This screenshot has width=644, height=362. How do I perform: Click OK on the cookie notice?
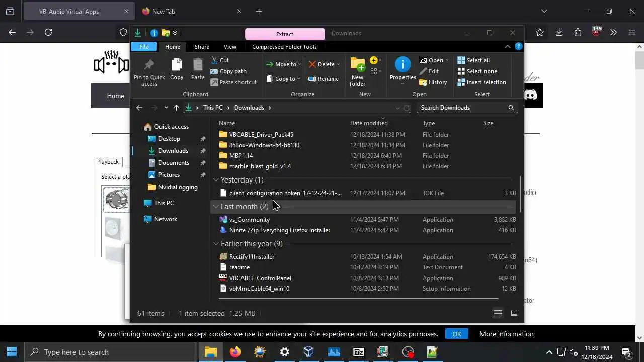tap(457, 334)
